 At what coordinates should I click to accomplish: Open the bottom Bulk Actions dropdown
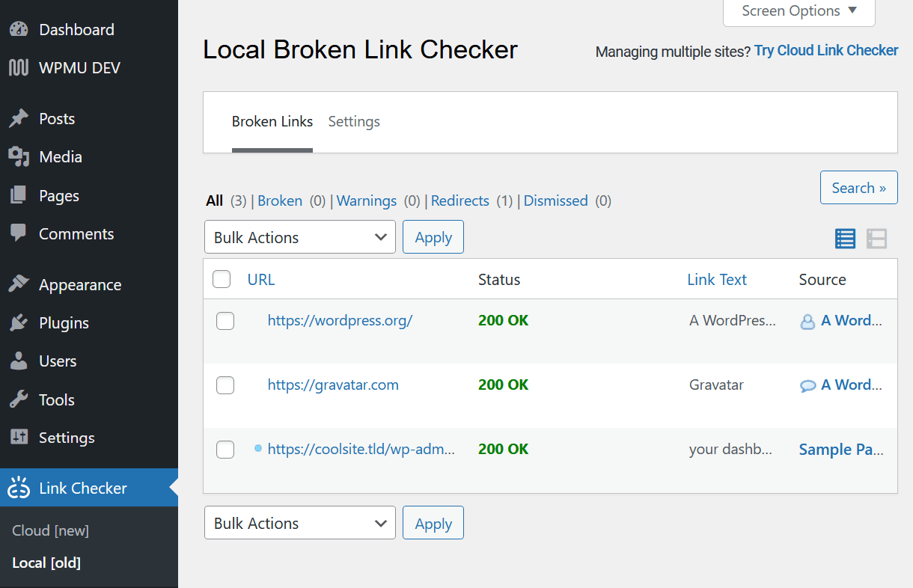coord(300,523)
